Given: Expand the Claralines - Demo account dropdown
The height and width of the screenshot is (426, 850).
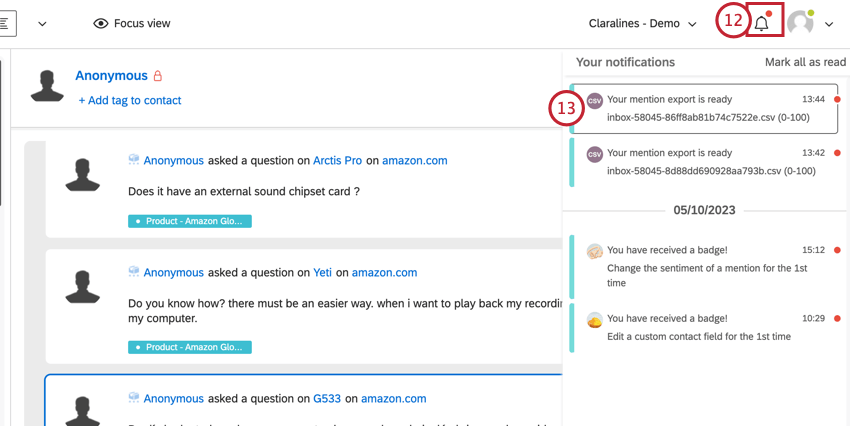Looking at the screenshot, I should 642,24.
